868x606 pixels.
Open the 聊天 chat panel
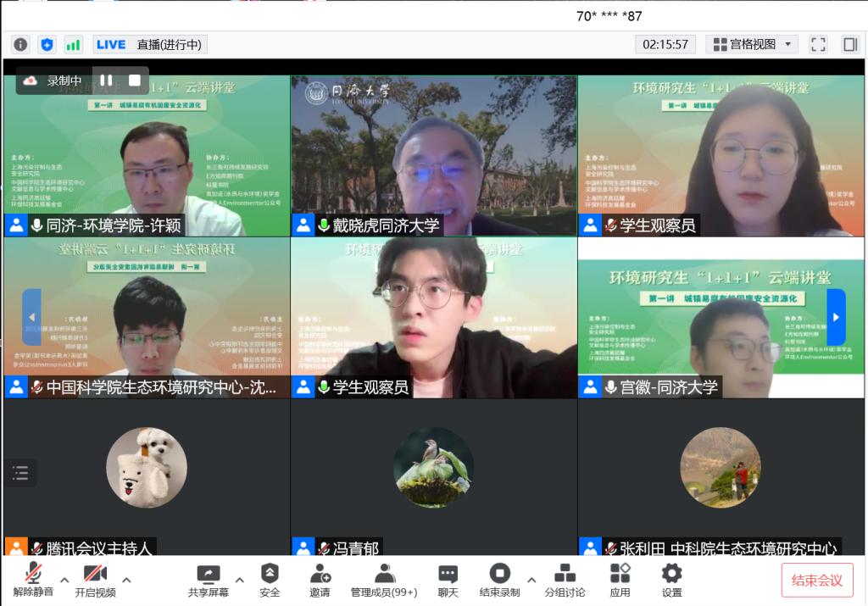448,580
